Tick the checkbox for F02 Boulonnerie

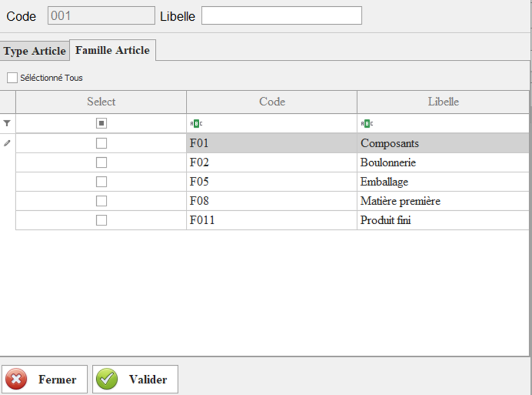[x=101, y=163]
